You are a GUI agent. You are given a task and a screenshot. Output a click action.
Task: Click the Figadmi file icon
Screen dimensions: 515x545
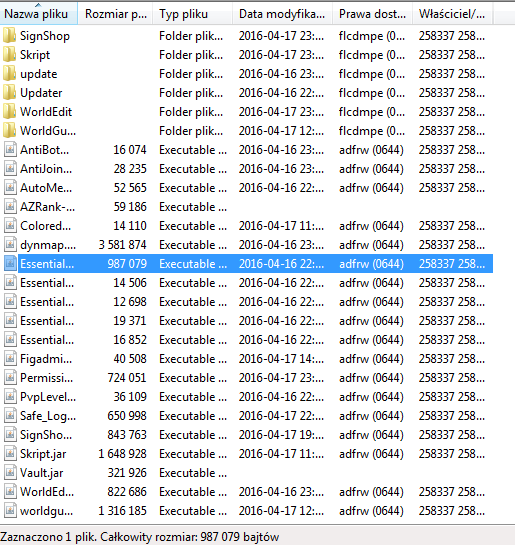click(x=10, y=359)
